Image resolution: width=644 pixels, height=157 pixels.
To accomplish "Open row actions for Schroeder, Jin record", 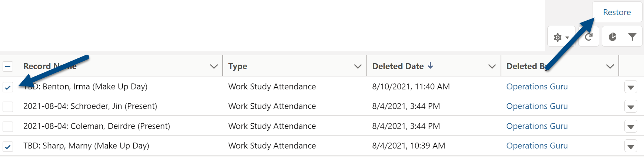I will 631,107.
